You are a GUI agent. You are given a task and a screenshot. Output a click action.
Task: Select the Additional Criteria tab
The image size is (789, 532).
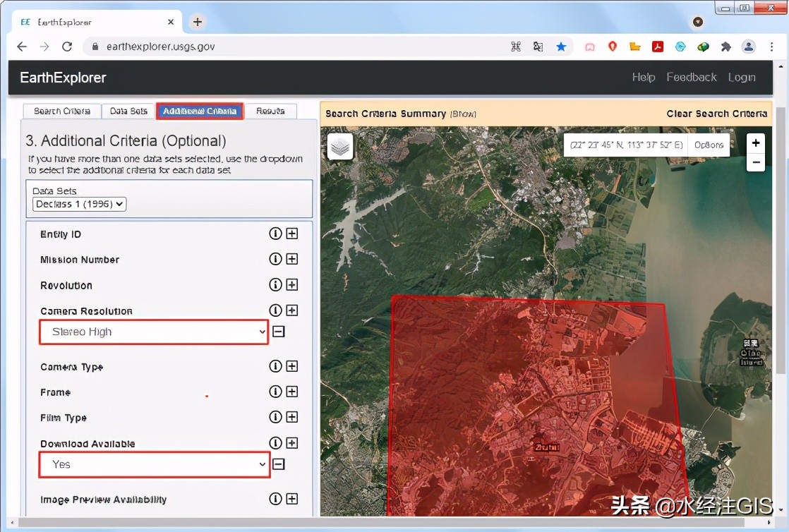tap(200, 111)
